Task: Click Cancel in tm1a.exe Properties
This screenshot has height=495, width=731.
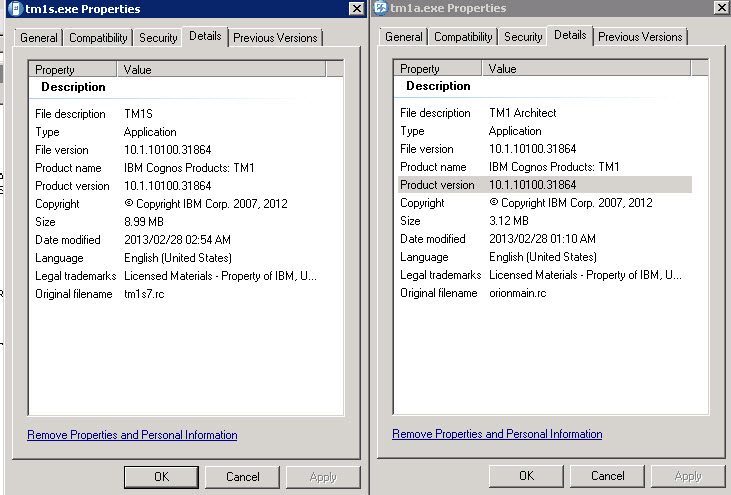Action: click(607, 476)
